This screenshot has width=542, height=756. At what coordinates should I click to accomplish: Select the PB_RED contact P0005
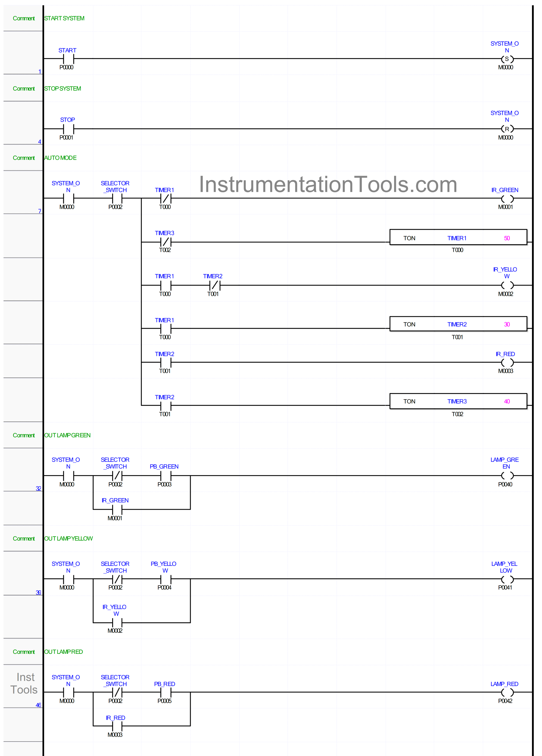tap(166, 692)
